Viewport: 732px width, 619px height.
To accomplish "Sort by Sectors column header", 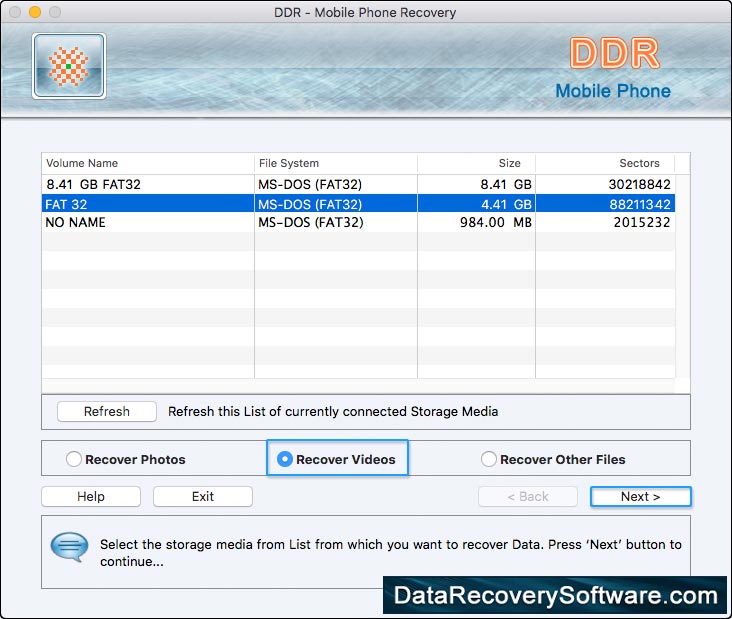I will point(605,163).
